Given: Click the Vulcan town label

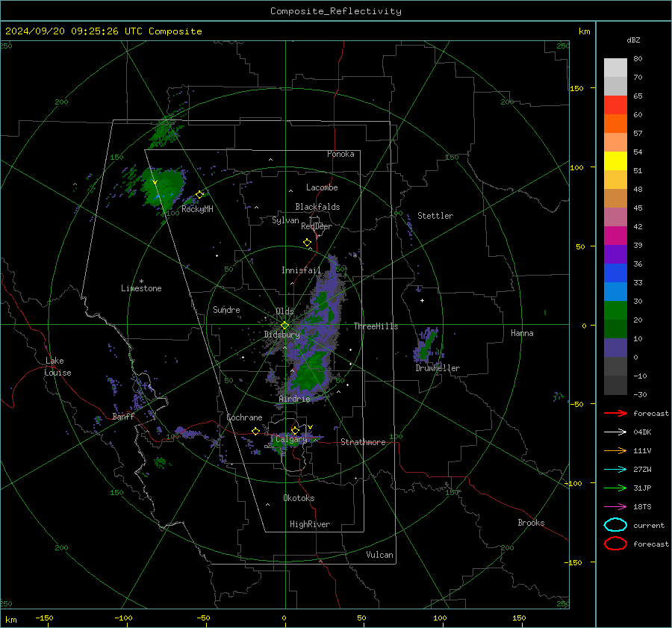Looking at the screenshot, I should [380, 555].
